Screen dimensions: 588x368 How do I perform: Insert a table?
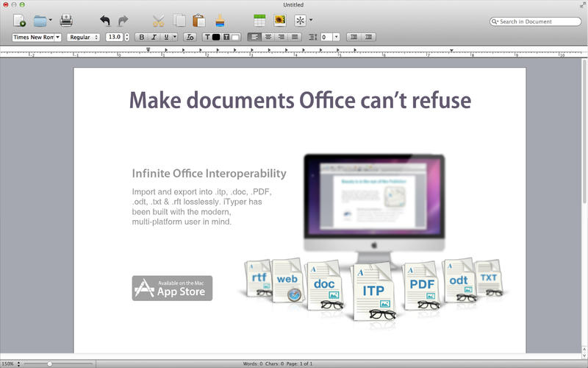tap(259, 21)
